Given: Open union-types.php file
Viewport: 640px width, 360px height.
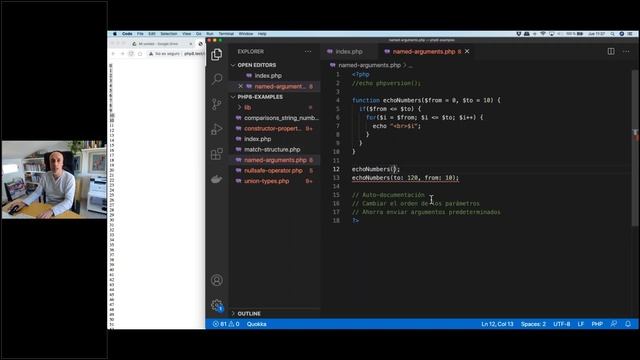Looking at the screenshot, I should [x=267, y=181].
